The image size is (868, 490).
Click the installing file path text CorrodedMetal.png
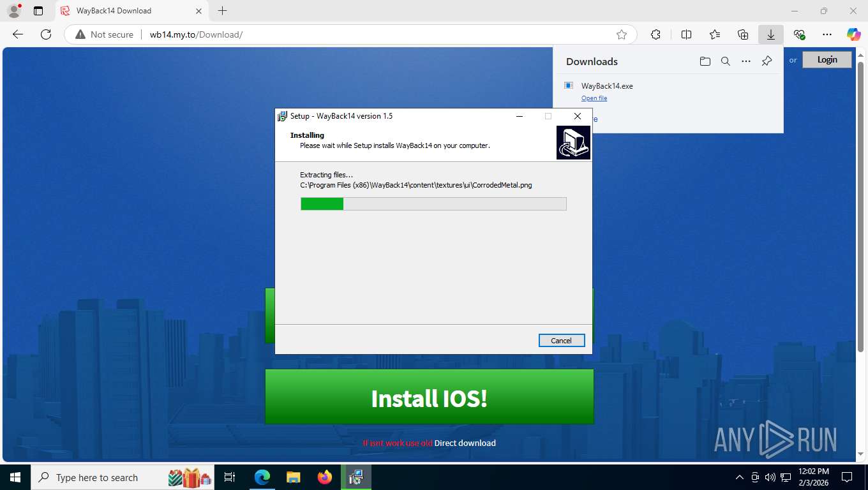point(416,185)
